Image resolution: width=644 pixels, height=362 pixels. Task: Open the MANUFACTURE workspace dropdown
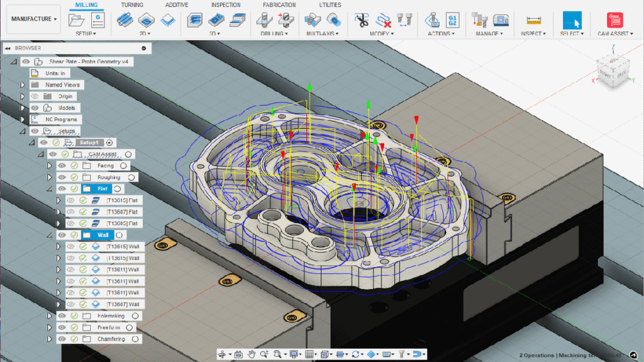pos(33,19)
